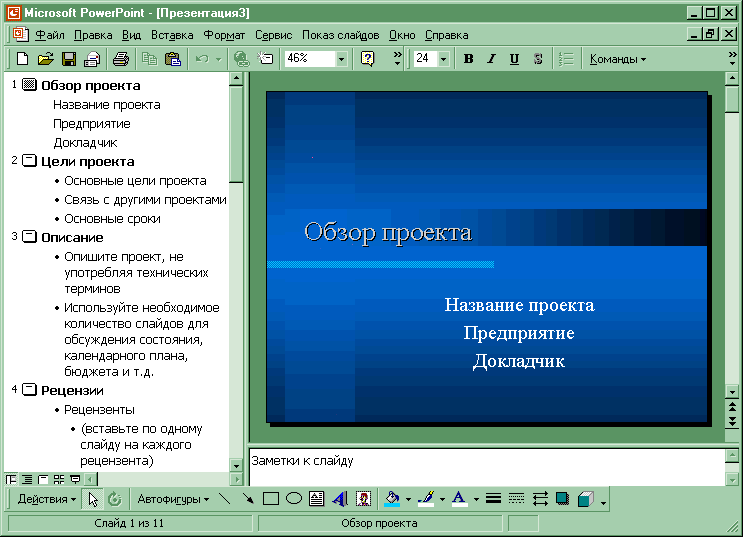This screenshot has height=537, width=743.
Task: Start slide show view button
Action: tap(75, 479)
